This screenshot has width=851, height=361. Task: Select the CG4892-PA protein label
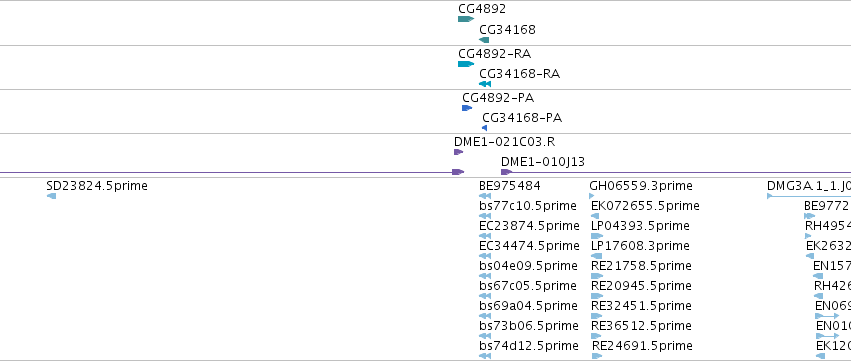point(498,98)
